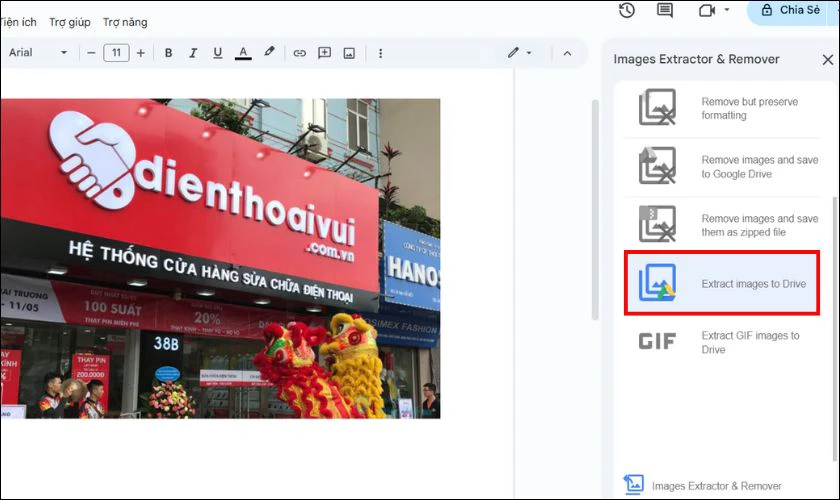
Task: Toggle underline formatting
Action: (x=218, y=53)
